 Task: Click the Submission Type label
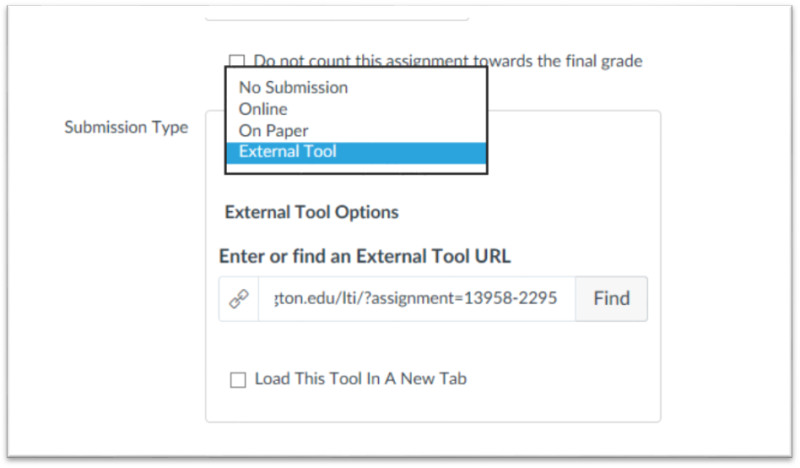click(x=126, y=127)
